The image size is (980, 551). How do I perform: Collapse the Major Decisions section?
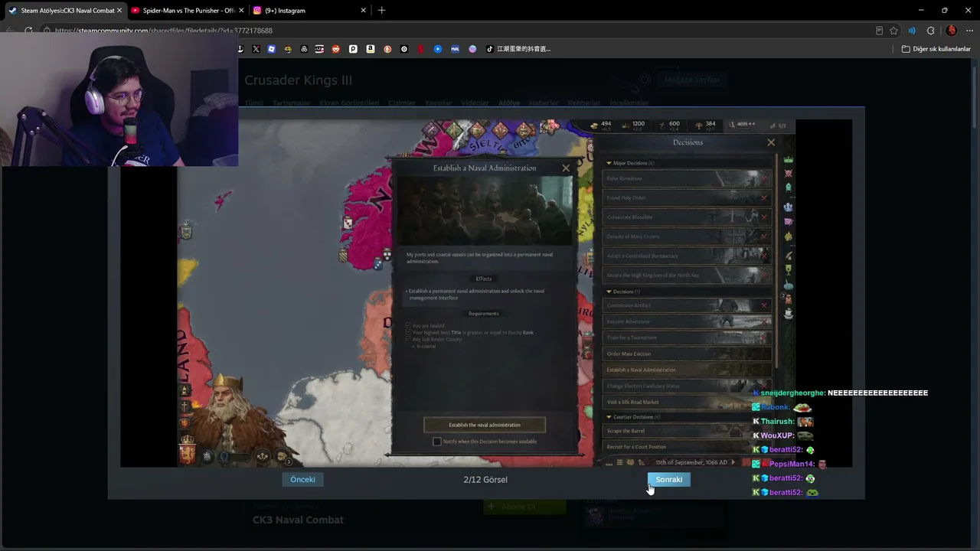click(609, 163)
